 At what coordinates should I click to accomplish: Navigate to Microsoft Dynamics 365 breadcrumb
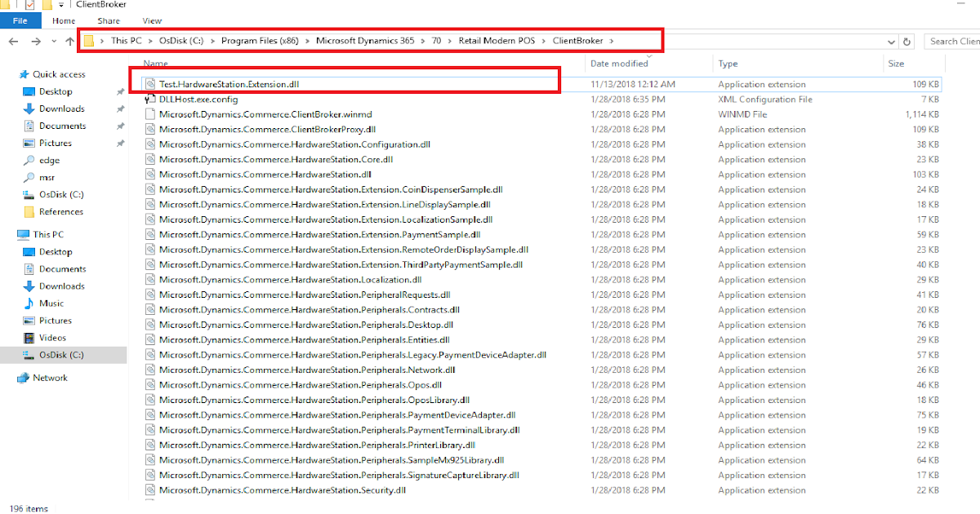coord(365,41)
